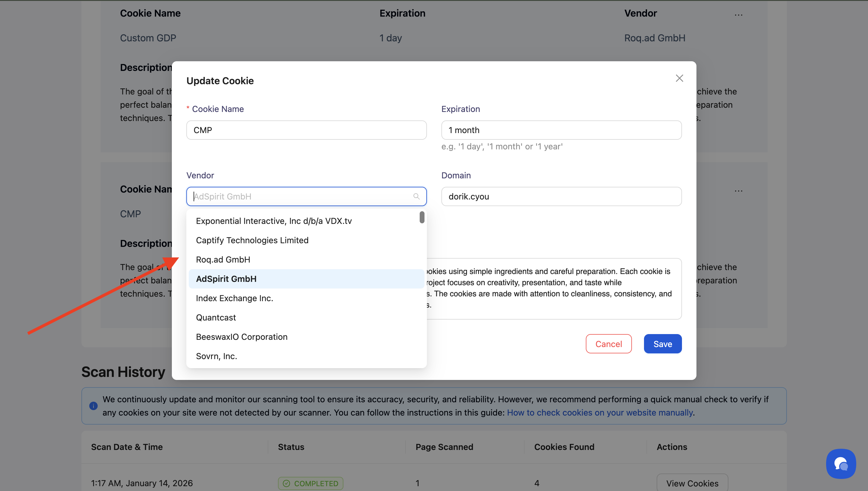This screenshot has width=868, height=491.
Task: Click the vendor dropdown scrollbar thumb
Action: pos(421,217)
